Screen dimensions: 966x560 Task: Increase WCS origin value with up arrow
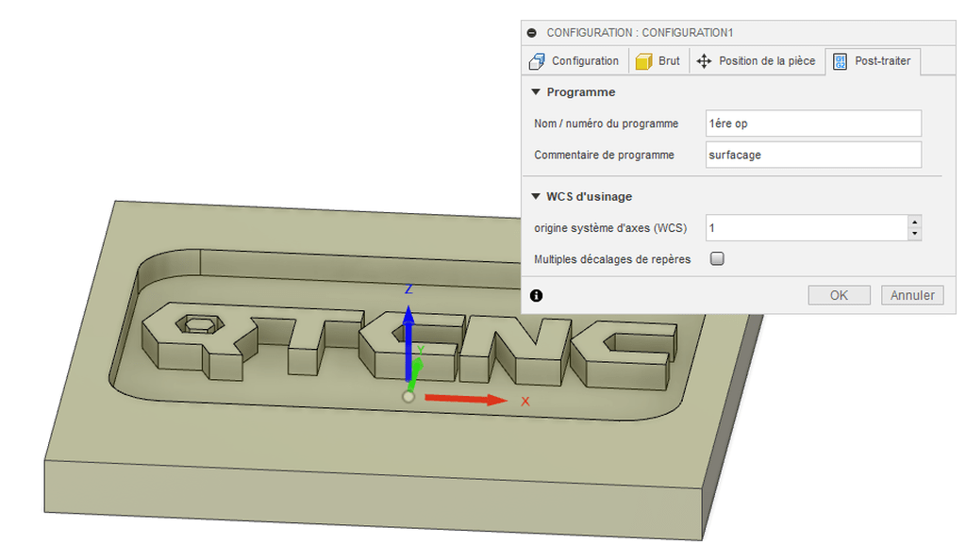coord(914,222)
